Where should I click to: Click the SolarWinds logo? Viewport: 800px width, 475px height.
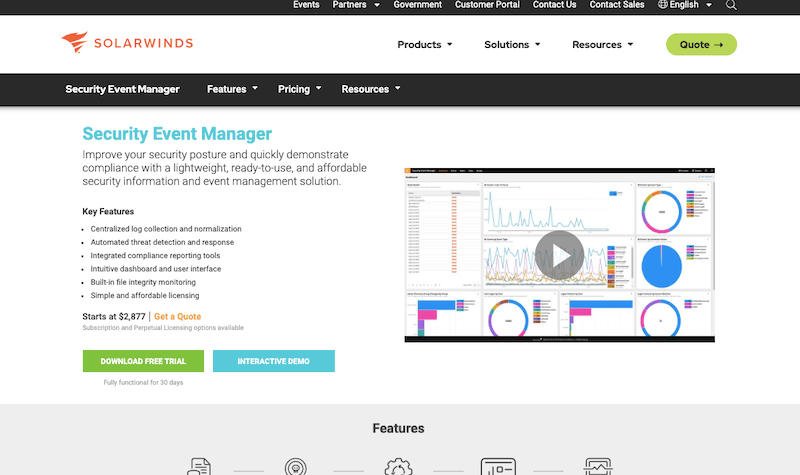click(127, 42)
